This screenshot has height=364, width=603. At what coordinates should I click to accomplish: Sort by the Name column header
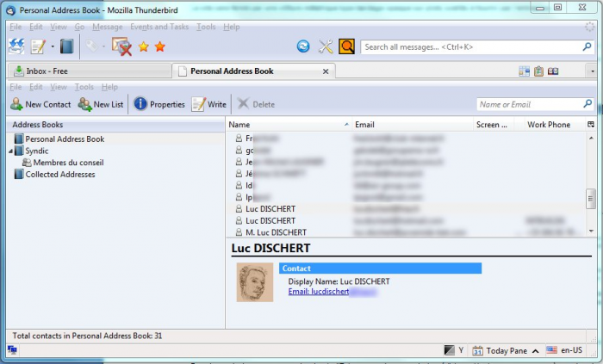(x=289, y=125)
